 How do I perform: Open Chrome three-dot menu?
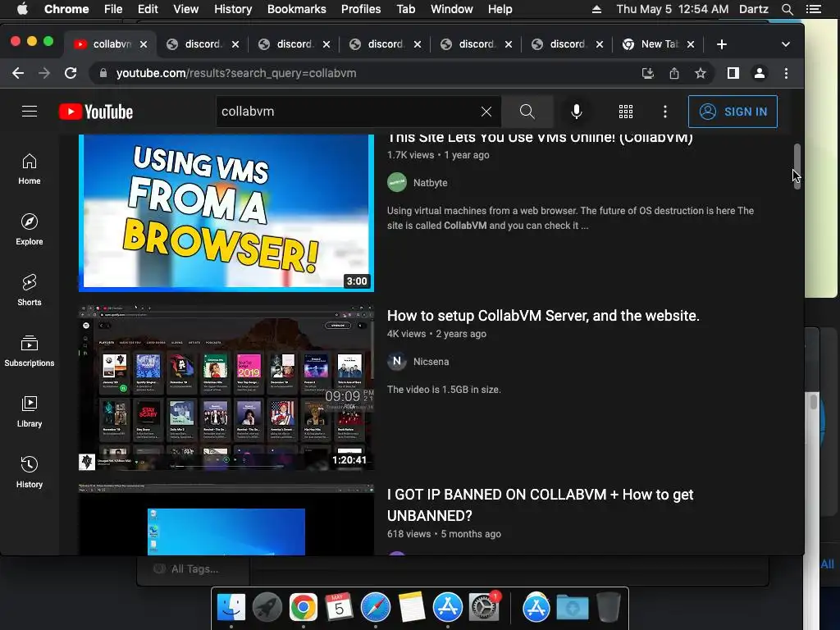(x=786, y=73)
